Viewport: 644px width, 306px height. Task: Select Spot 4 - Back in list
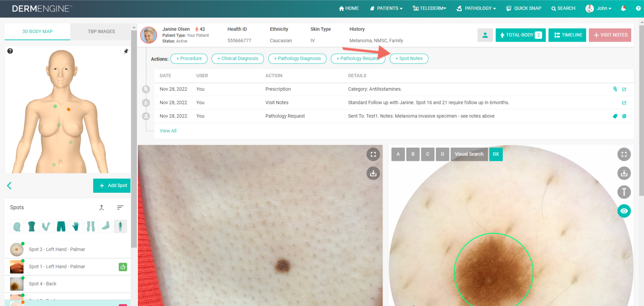(x=67, y=284)
